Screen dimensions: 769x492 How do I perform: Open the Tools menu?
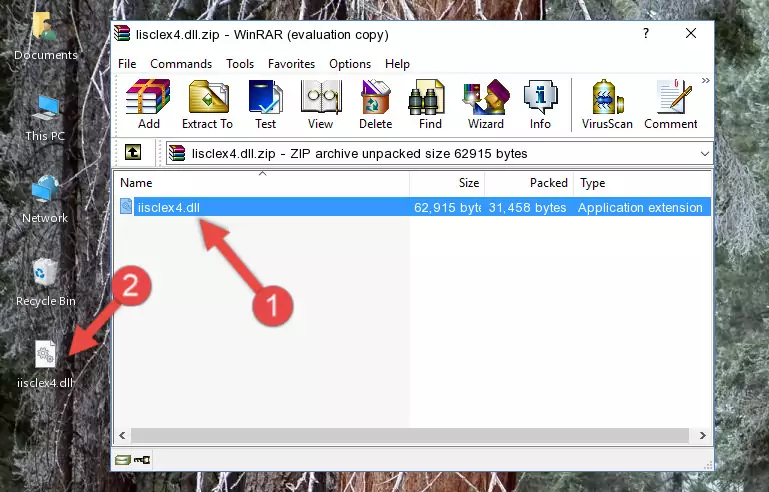coord(240,64)
